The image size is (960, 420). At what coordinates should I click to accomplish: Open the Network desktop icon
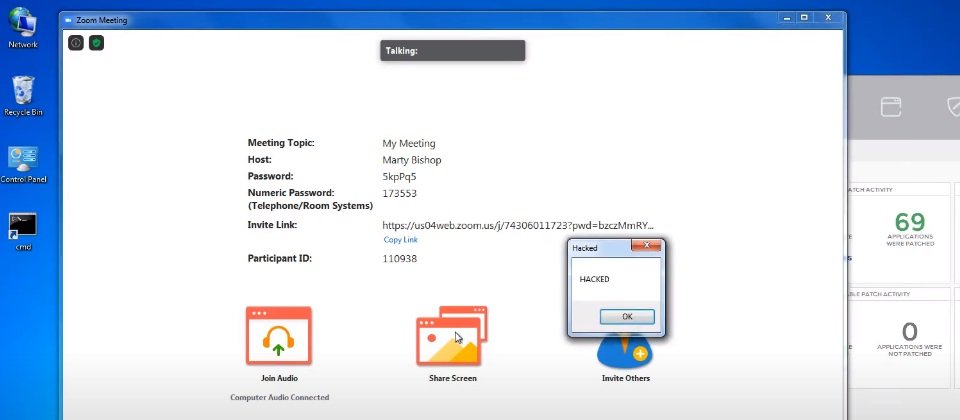pyautogui.click(x=23, y=28)
